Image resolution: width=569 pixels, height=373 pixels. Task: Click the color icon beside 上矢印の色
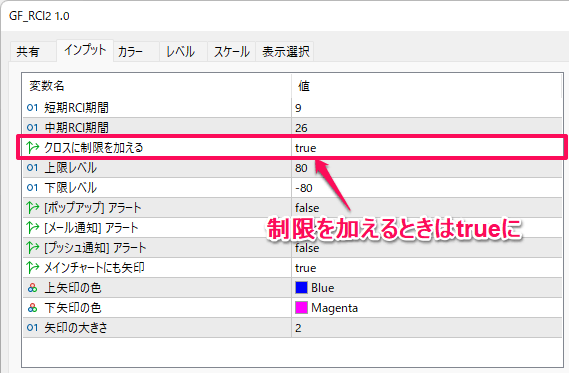(32, 288)
